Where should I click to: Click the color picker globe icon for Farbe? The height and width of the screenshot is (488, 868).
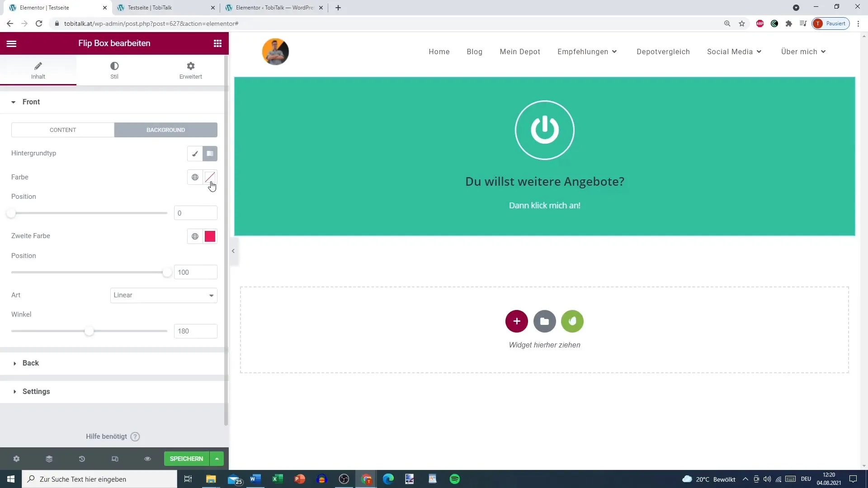[x=195, y=177]
